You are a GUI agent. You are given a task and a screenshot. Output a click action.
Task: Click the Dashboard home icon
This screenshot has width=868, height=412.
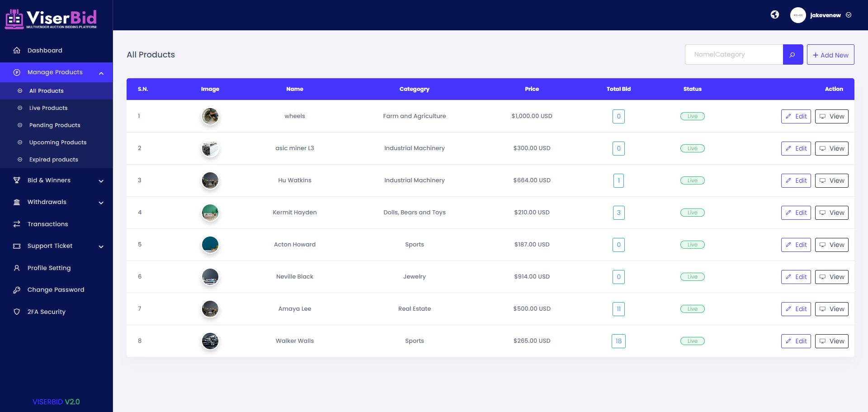coord(17,50)
